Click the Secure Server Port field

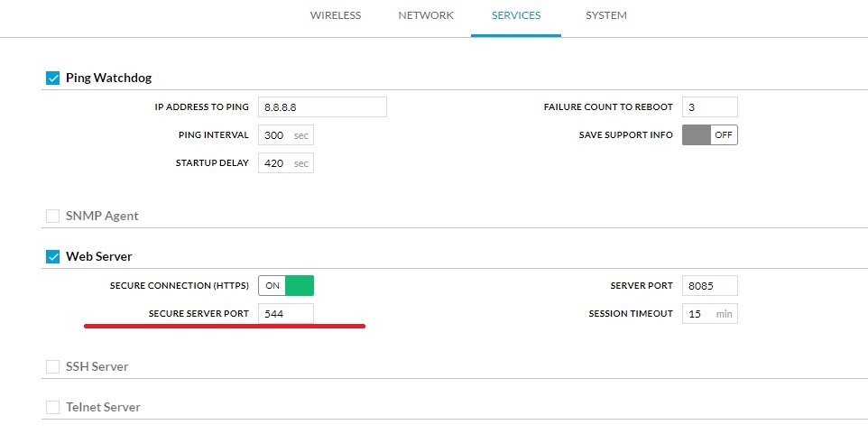286,314
